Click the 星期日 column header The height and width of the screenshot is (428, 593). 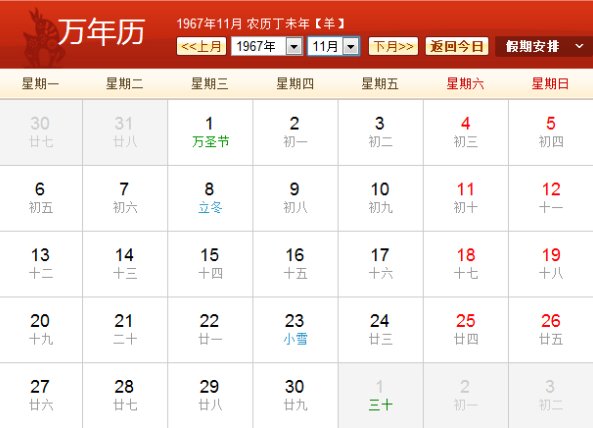[x=550, y=84]
